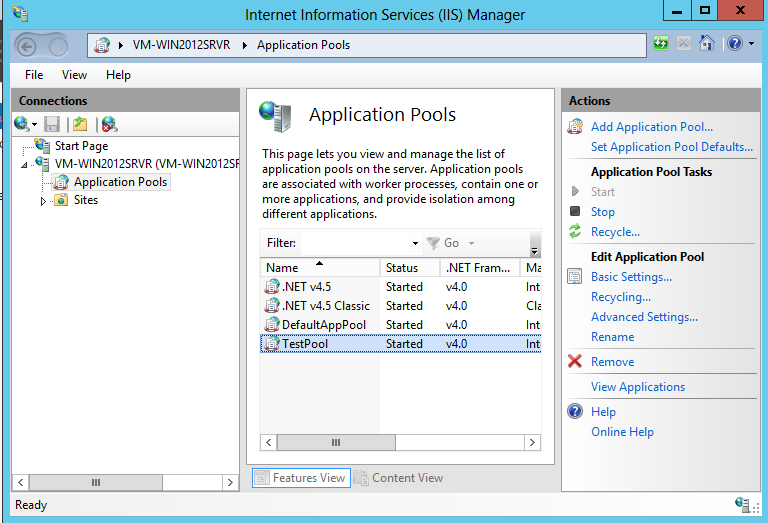Click the Back navigation arrow
The height and width of the screenshot is (523, 768).
(x=26, y=47)
